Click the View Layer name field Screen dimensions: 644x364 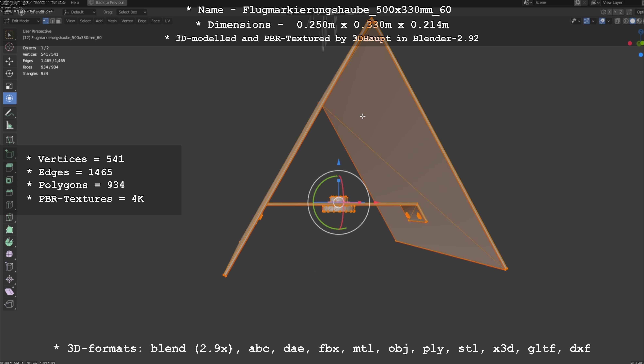621,2
